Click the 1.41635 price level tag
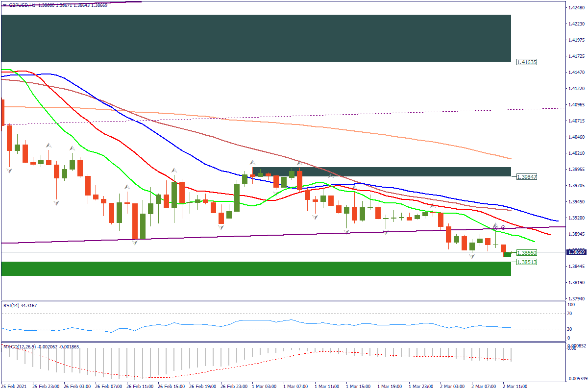Viewport: 588px width, 392px height. pos(527,62)
